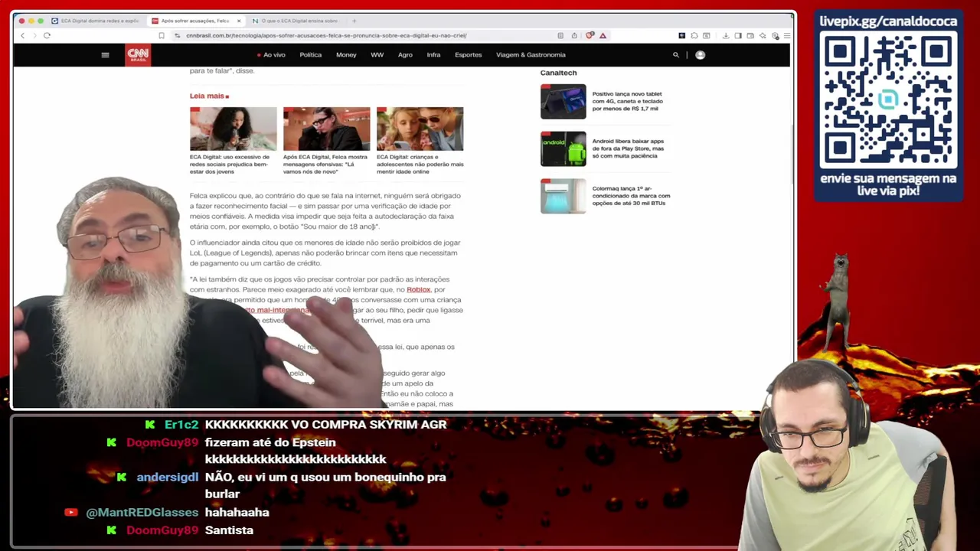
Task: Follow the Roblox hyperlink in article
Action: click(x=419, y=289)
